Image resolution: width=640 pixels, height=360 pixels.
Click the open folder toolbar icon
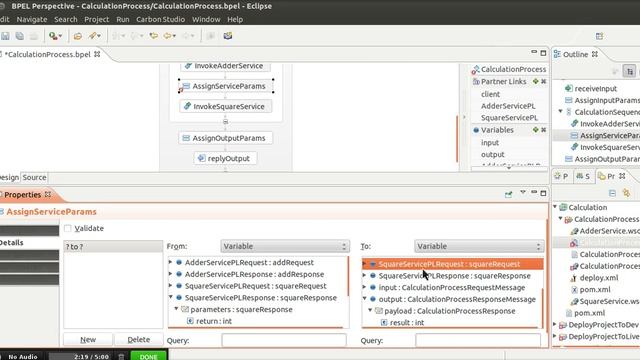click(x=78, y=36)
